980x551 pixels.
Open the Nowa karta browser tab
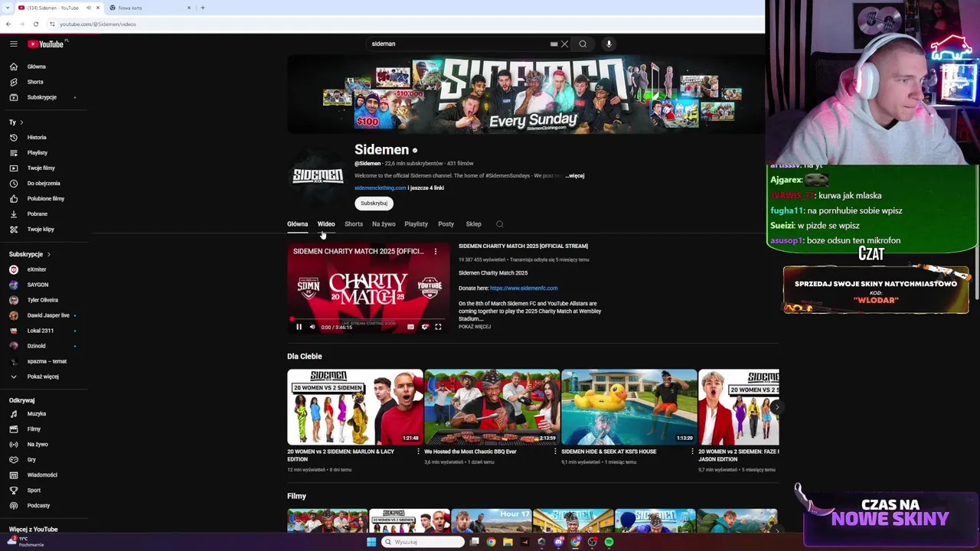149,8
